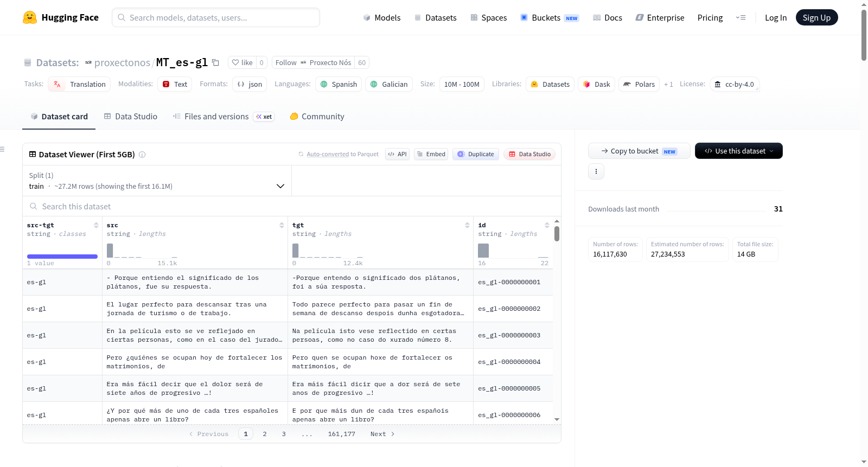868x467 pixels.
Task: Open Enterprise page
Action: coord(660,17)
